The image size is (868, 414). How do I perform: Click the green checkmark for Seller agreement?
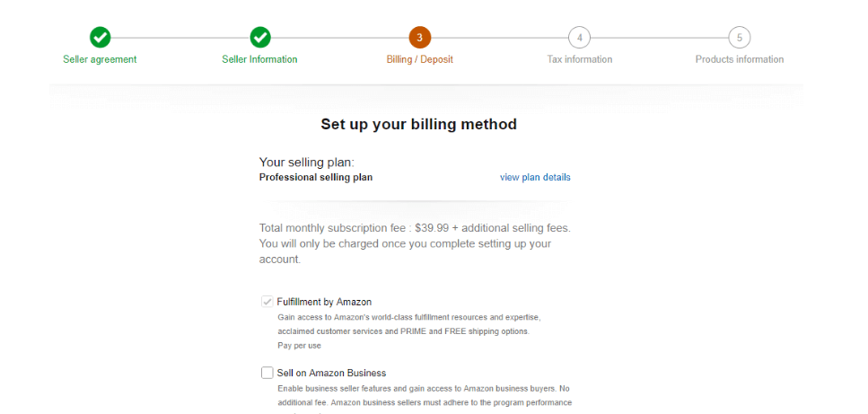101,38
